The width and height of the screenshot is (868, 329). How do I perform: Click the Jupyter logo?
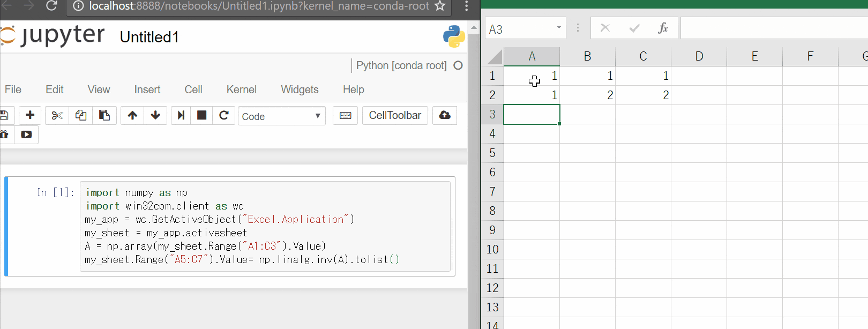(52, 35)
